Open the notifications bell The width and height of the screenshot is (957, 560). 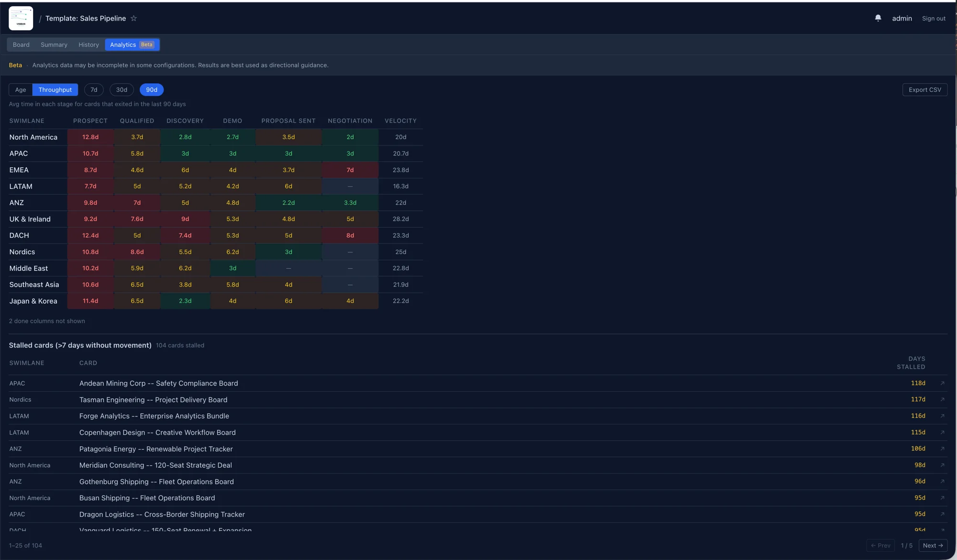[x=878, y=18]
